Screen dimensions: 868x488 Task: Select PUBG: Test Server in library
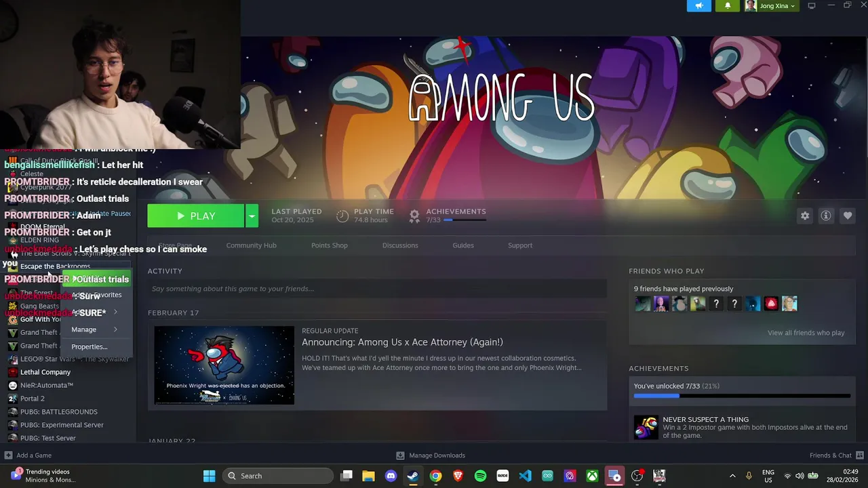(48, 439)
